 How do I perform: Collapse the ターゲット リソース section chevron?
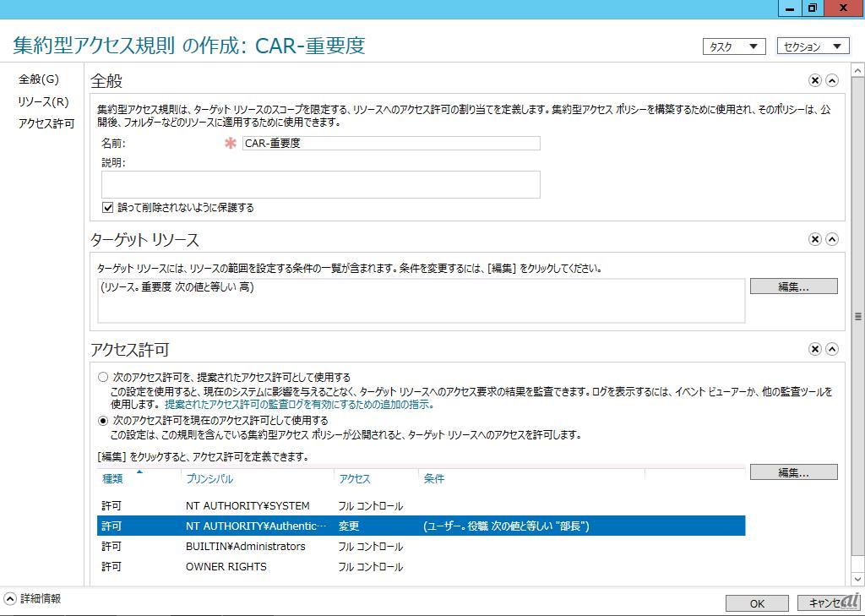click(x=832, y=239)
